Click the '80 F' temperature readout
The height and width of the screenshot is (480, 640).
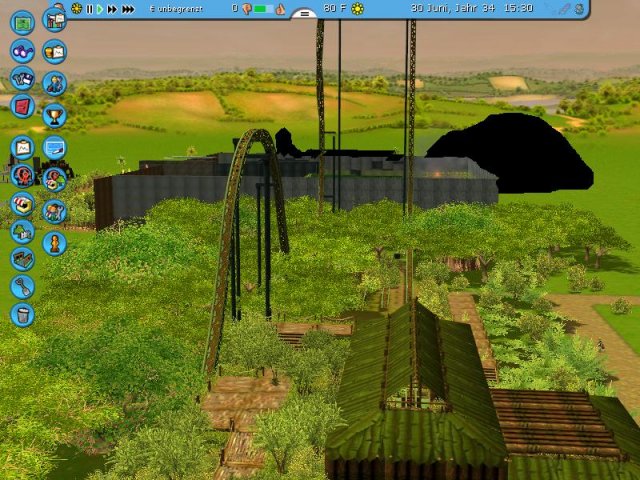(335, 8)
